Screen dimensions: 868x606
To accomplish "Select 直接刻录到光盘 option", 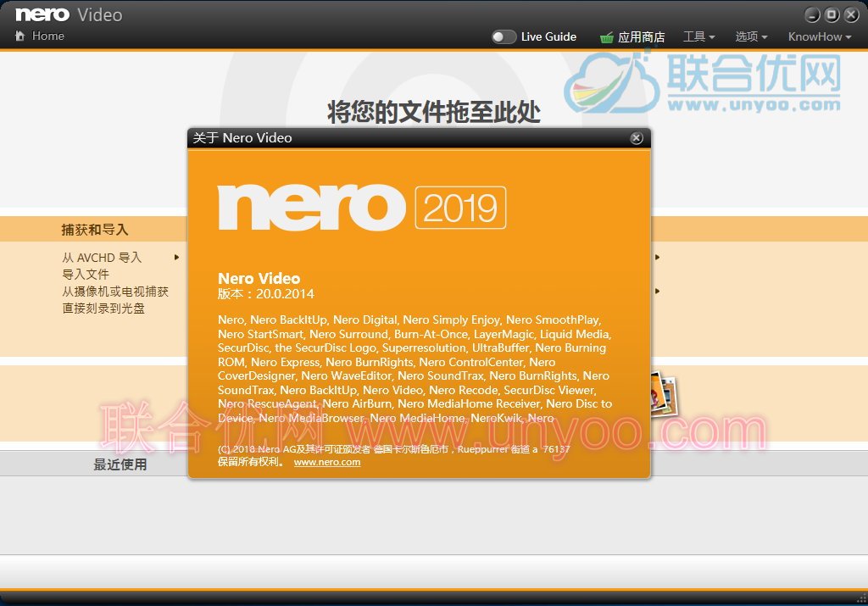I will tap(103, 309).
